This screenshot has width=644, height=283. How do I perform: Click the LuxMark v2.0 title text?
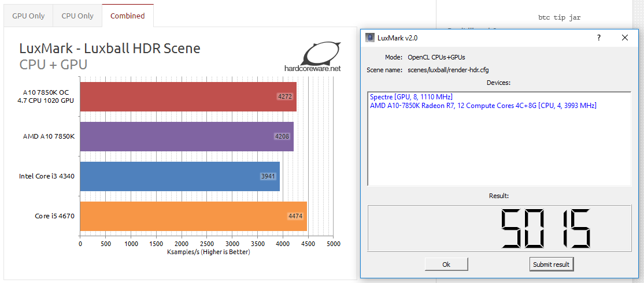(x=398, y=38)
